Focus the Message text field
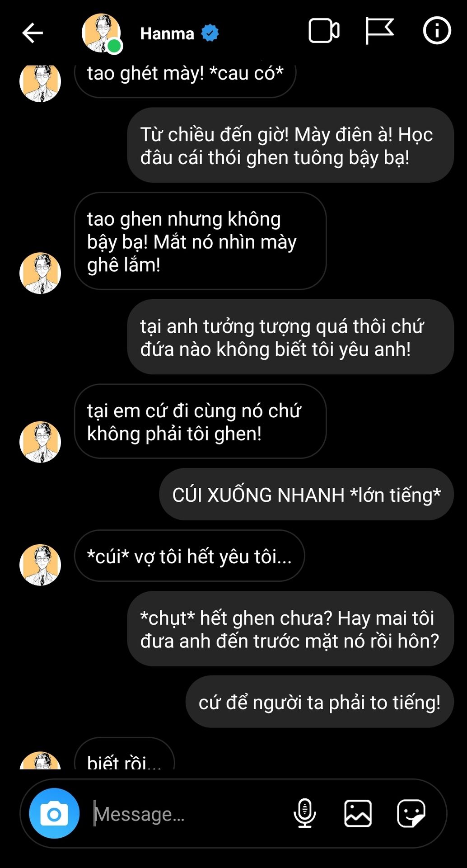The height and width of the screenshot is (868, 467). coord(190,814)
